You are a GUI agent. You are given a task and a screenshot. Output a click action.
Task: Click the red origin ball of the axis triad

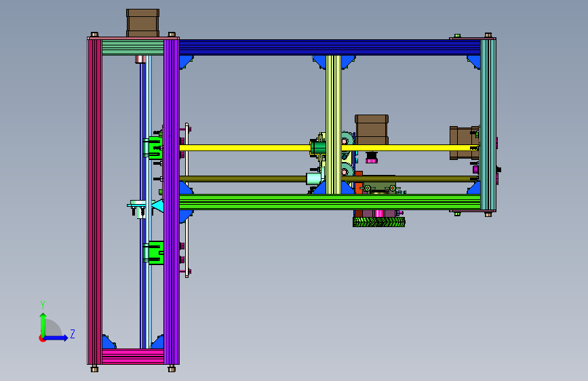pyautogui.click(x=42, y=338)
